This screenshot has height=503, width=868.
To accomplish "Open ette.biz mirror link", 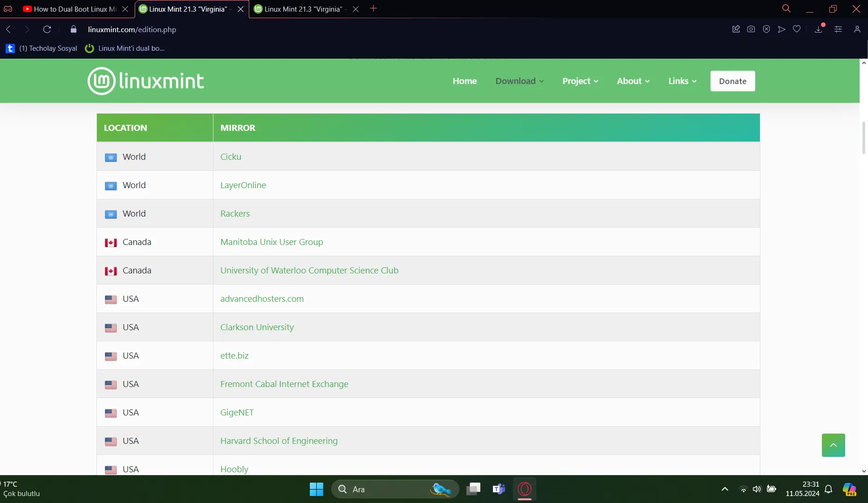I will pyautogui.click(x=234, y=355).
